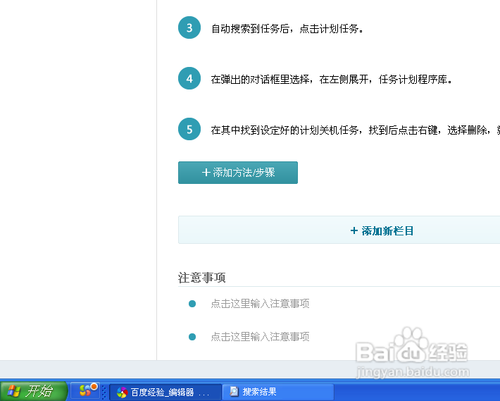Click the step 5 number circle

tap(189, 129)
